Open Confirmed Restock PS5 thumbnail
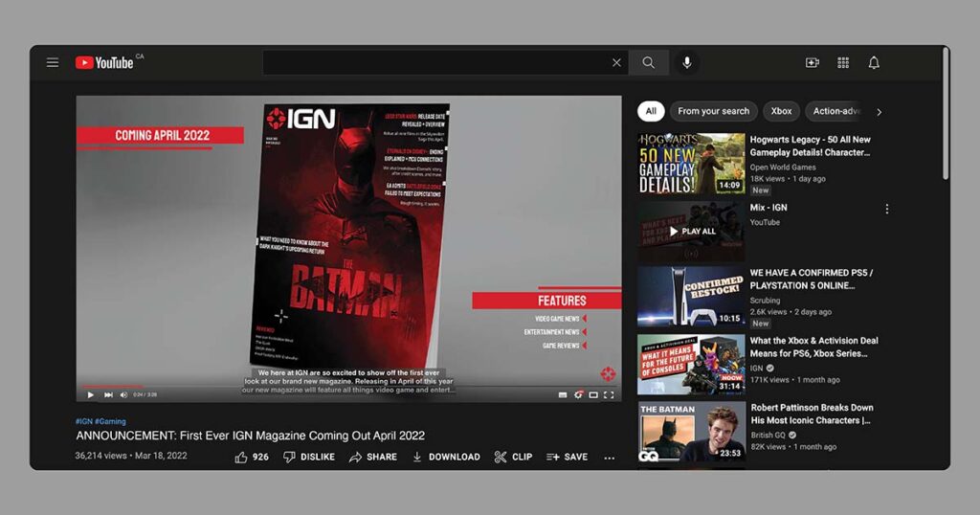The image size is (980, 515). [691, 297]
